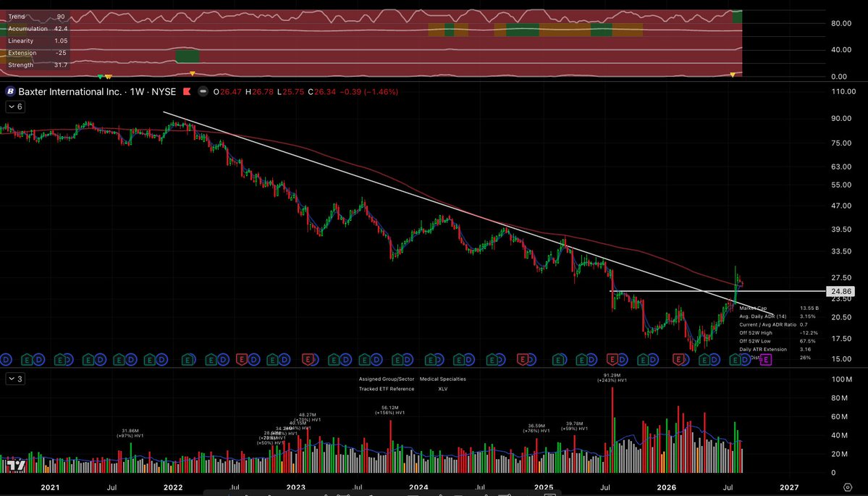The height and width of the screenshot is (496, 868).
Task: Click the 39.78M (+59%) HV1 volume label
Action: click(x=573, y=426)
